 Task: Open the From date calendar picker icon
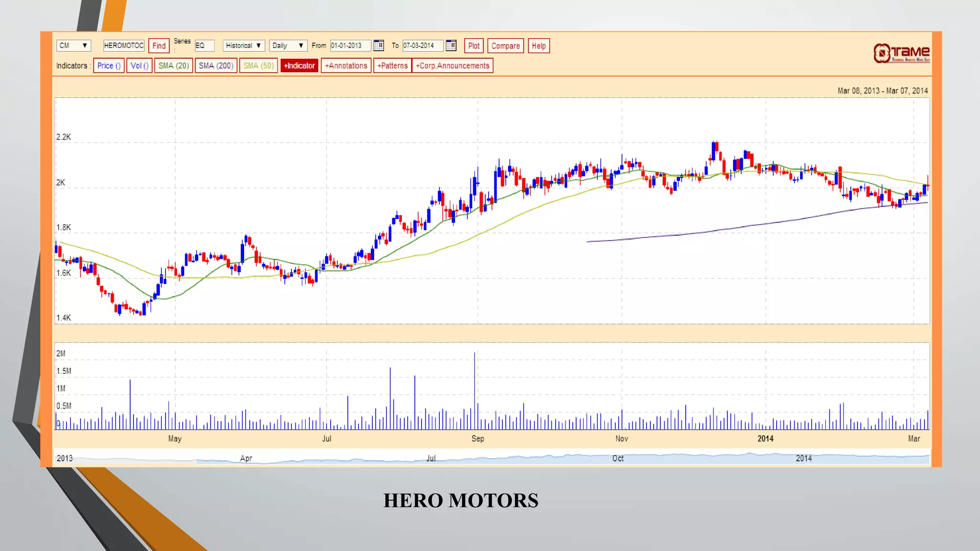[379, 45]
